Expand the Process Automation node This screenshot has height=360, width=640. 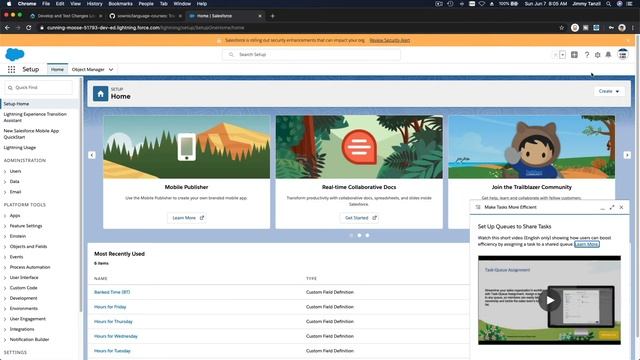[5, 267]
